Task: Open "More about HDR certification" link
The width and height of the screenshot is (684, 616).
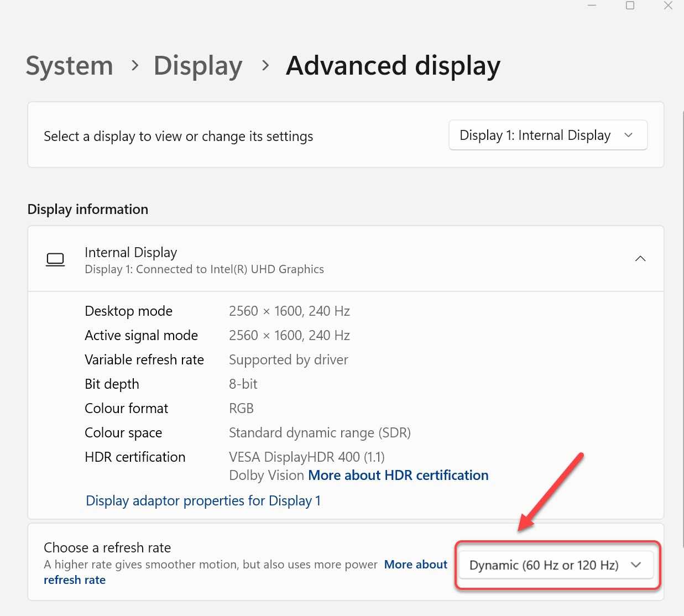Action: coord(398,475)
